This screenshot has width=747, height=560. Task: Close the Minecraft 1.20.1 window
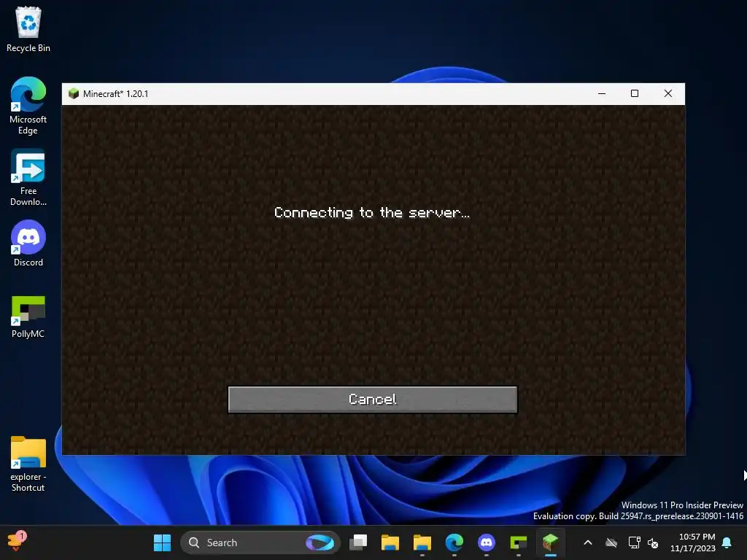pos(668,93)
